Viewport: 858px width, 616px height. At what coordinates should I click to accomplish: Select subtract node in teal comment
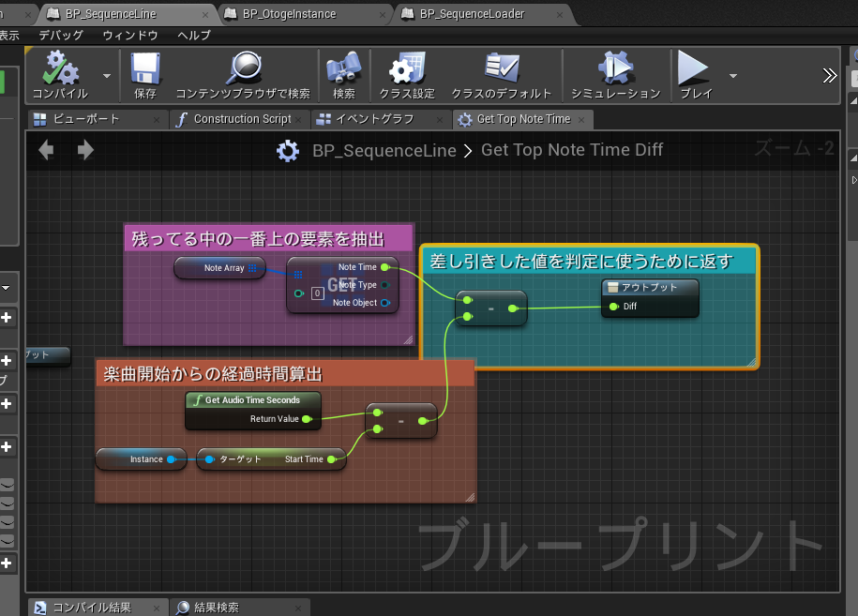tap(490, 308)
